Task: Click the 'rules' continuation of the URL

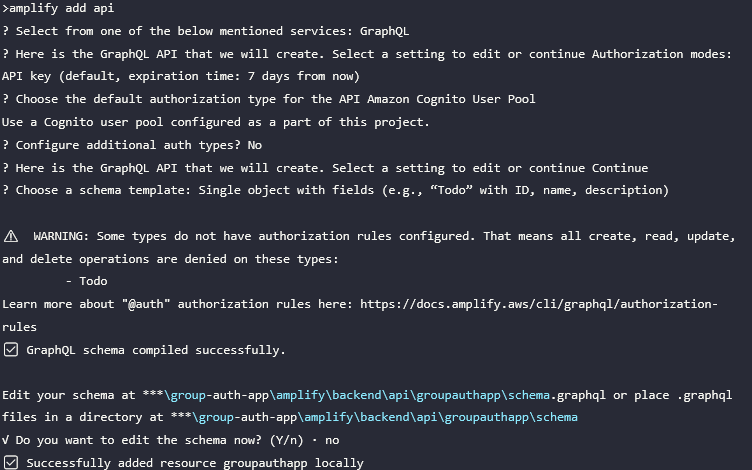Action: pos(19,327)
